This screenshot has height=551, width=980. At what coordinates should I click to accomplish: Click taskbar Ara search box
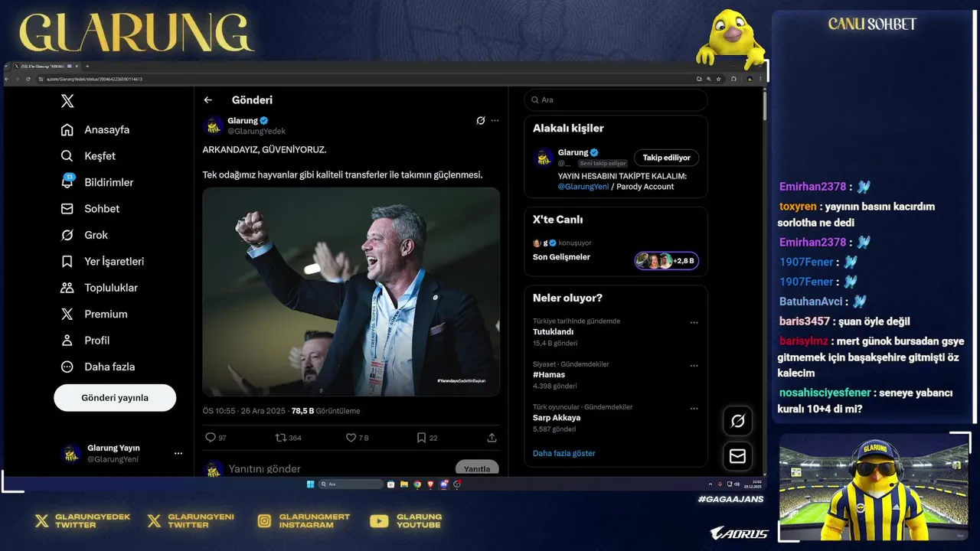pyautogui.click(x=351, y=484)
